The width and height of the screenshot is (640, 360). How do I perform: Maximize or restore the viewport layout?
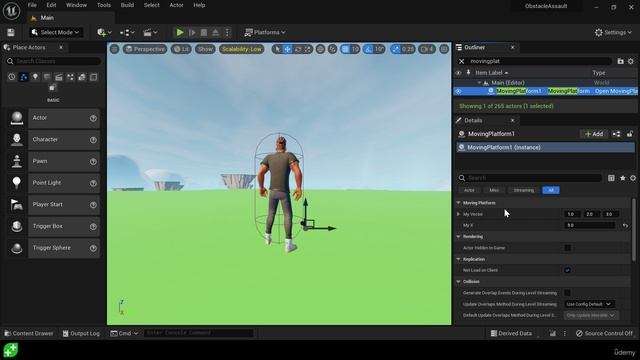444,49
